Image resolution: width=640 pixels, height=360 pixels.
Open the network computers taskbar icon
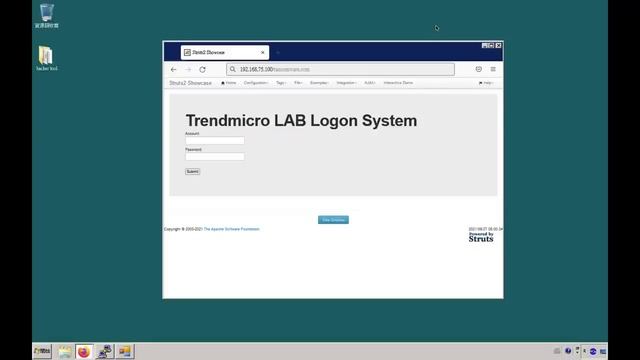[104, 351]
